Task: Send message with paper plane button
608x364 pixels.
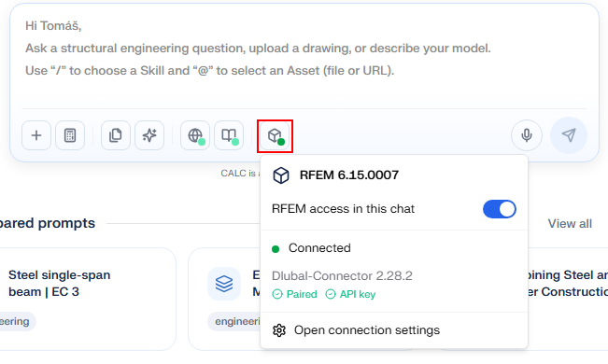Action: coord(569,135)
